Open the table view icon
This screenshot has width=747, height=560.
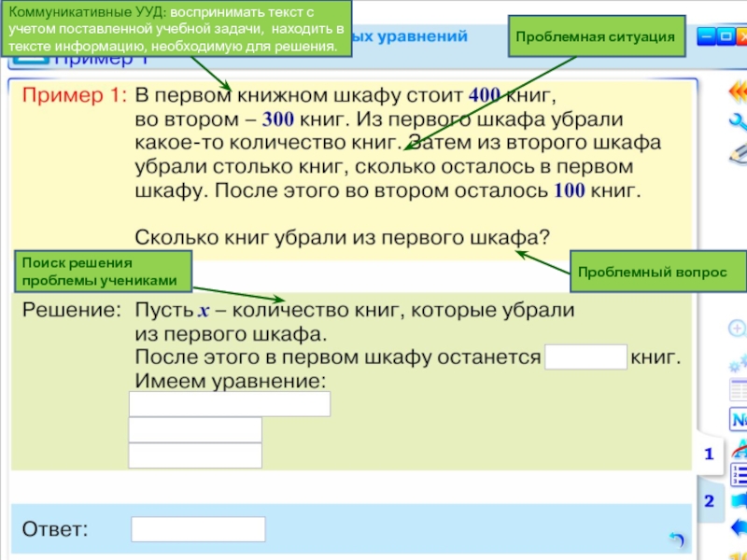tap(739, 390)
